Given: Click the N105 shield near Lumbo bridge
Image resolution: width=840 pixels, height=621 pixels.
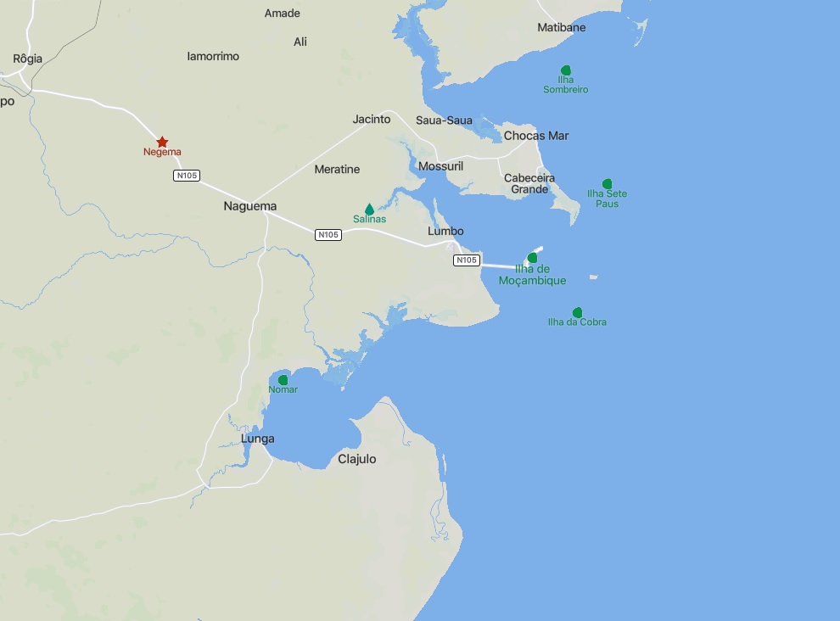Looking at the screenshot, I should (x=466, y=260).
